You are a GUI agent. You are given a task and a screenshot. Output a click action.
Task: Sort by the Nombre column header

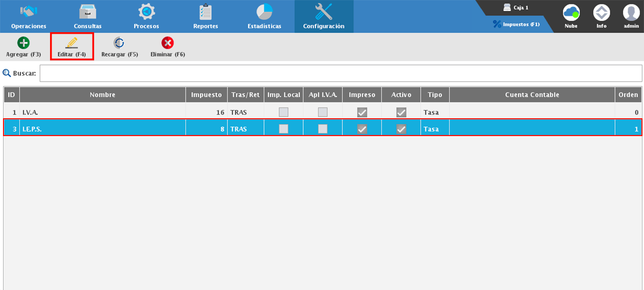[103, 95]
